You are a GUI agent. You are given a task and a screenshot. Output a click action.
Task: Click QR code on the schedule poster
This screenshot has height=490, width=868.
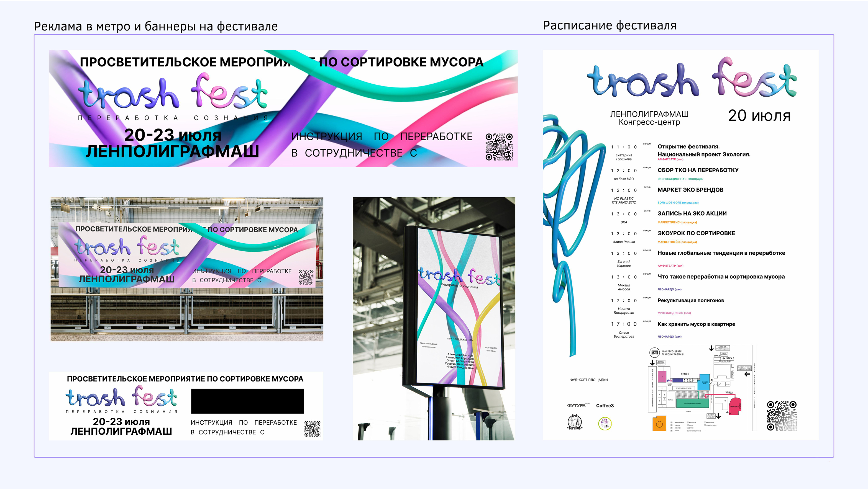click(x=782, y=416)
